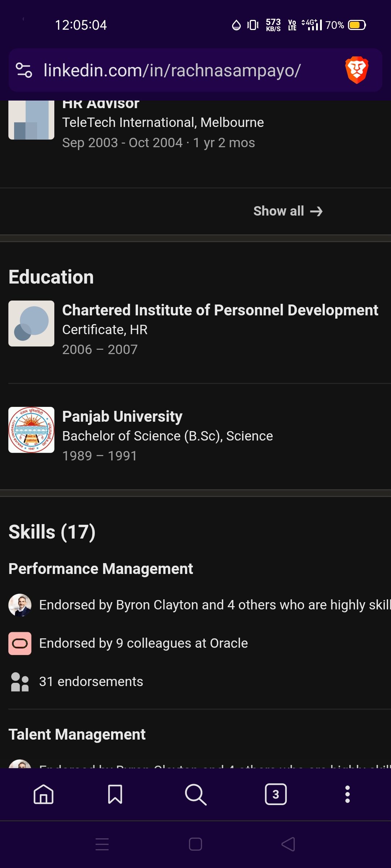Image resolution: width=391 pixels, height=868 pixels.
Task: Open the Endorsed by 9 colleagues at Oracle entry
Action: click(143, 643)
